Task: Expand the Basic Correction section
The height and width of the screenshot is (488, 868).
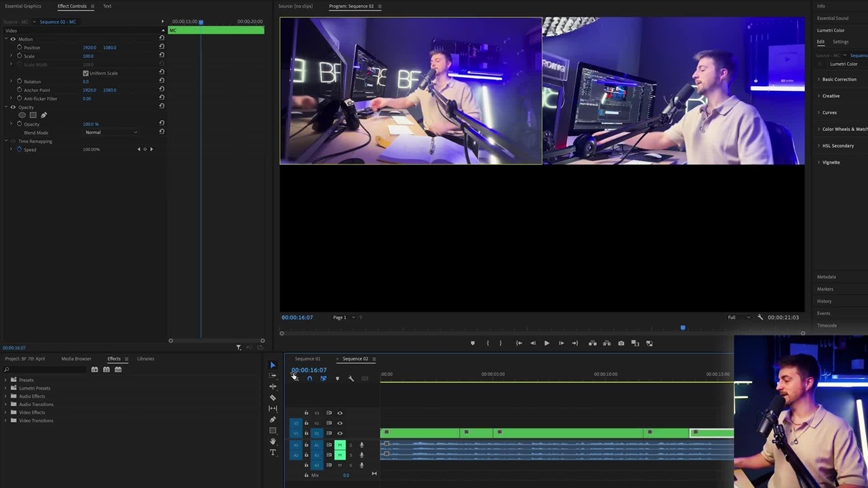Action: pos(839,79)
